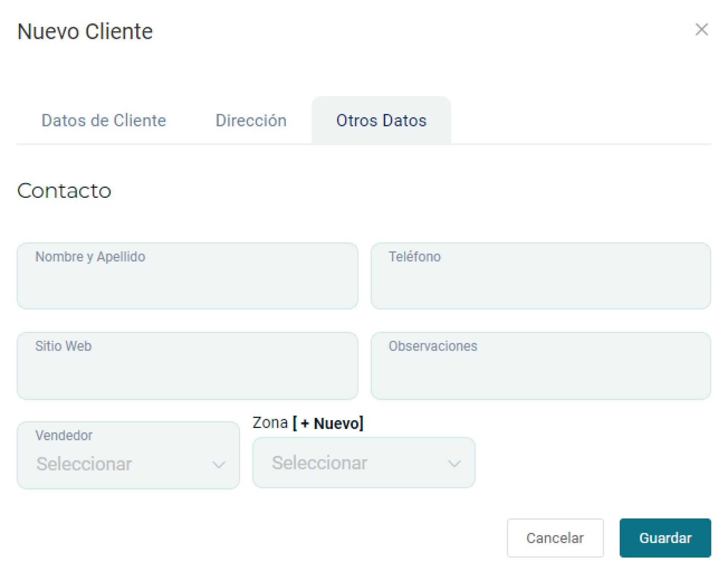728x581 pixels.
Task: Click Seleccionar placeholder in Zona dropdown
Action: click(x=319, y=463)
